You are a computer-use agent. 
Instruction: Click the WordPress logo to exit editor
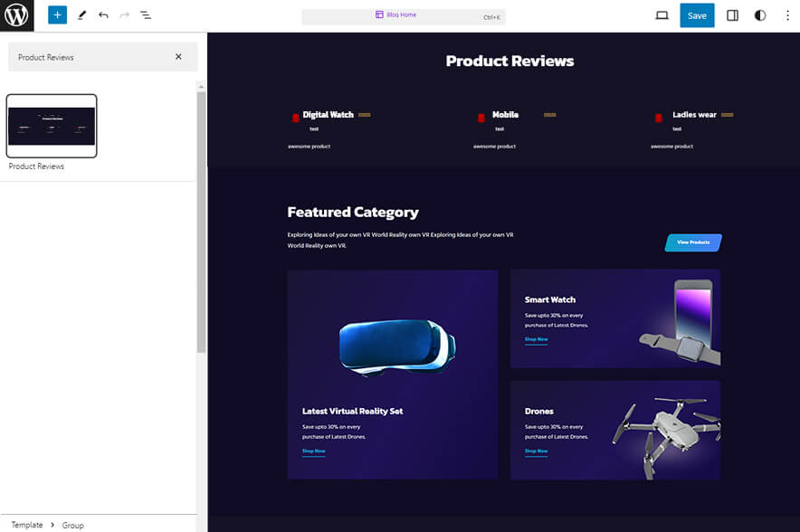[x=16, y=14]
